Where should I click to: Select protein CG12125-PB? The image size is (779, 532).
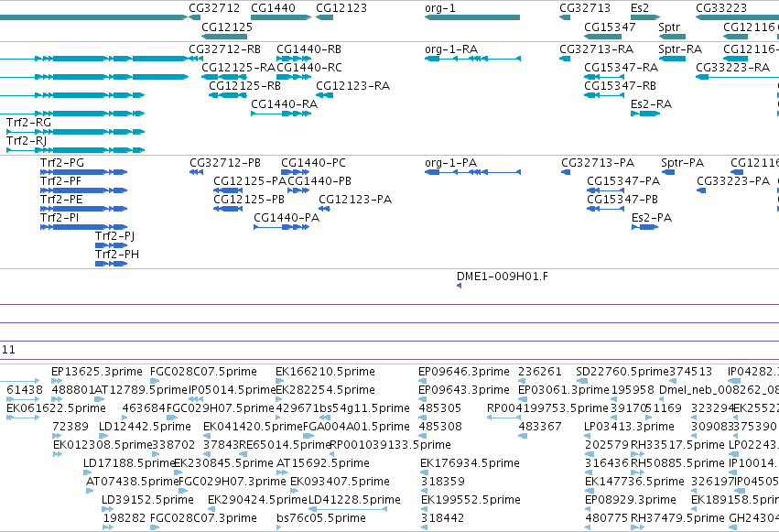[x=249, y=200]
